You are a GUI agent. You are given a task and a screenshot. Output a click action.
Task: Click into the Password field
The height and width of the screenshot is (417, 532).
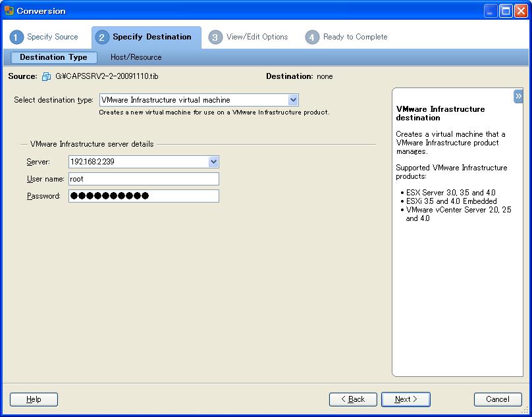(144, 196)
